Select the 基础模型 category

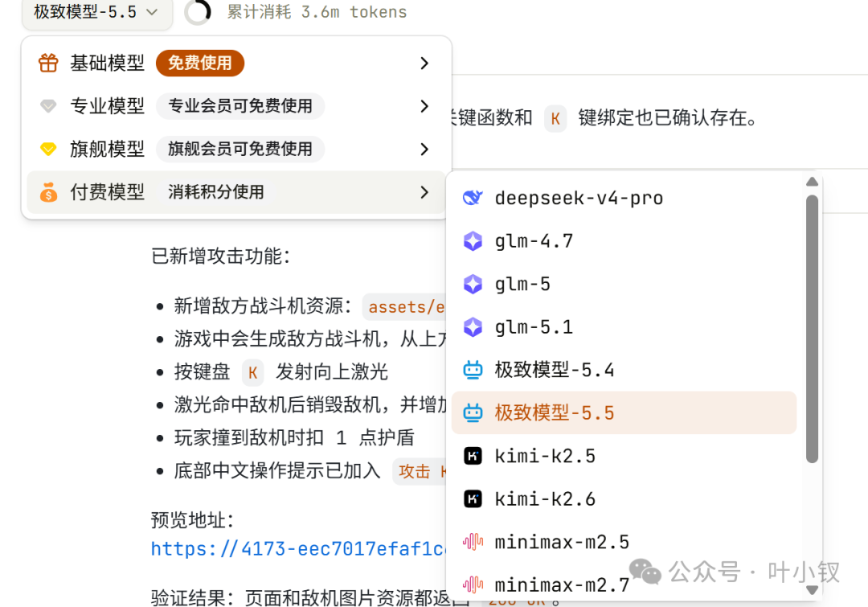point(236,64)
